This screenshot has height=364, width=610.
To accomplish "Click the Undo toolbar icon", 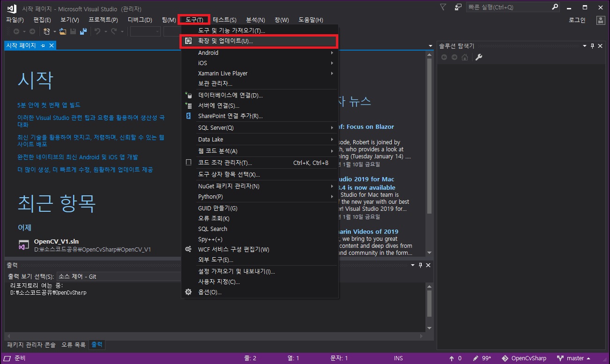I will [97, 31].
